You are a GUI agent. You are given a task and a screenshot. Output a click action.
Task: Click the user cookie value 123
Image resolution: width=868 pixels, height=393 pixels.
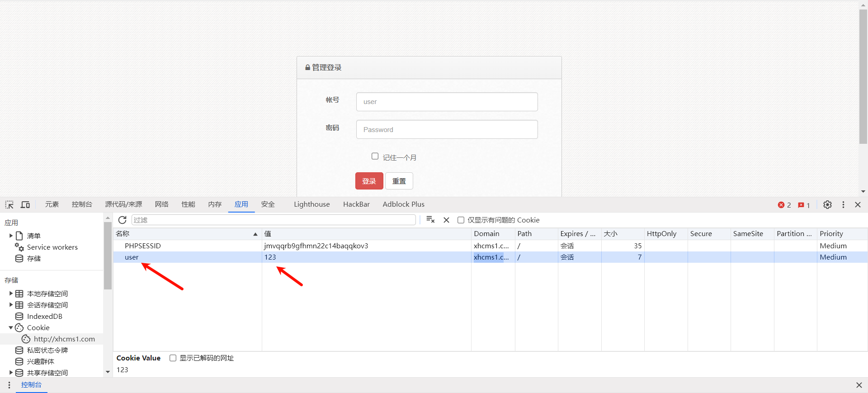point(270,257)
